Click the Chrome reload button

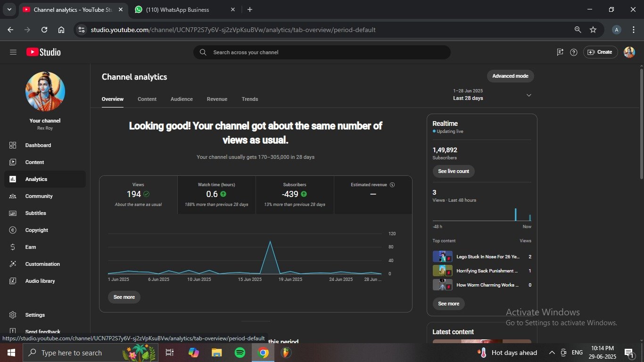tap(44, 30)
